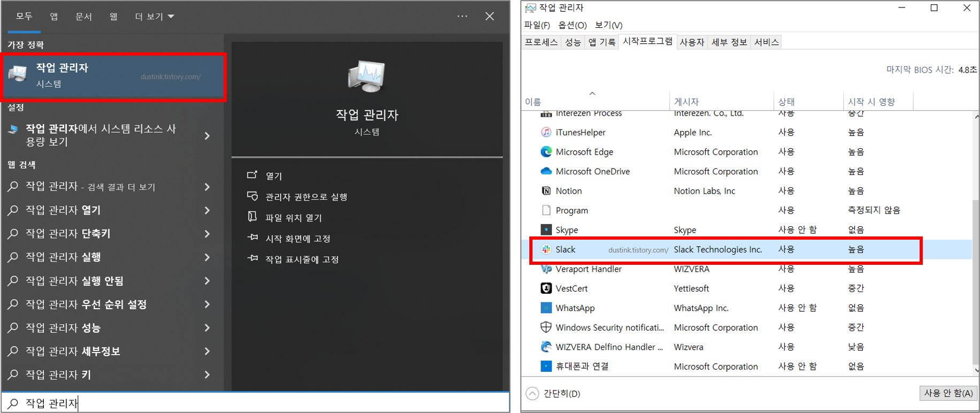The height and width of the screenshot is (413, 980).
Task: Select the WhatsApp Inc. publisher cell
Action: click(x=701, y=308)
